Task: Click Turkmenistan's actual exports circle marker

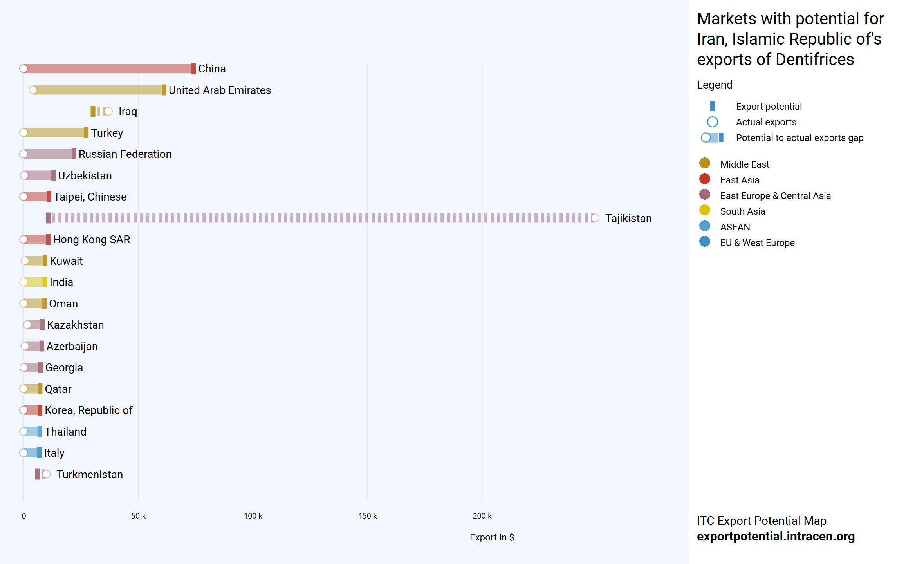Action: click(x=46, y=474)
